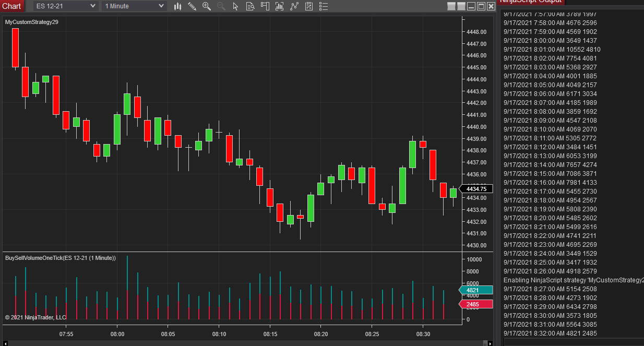Open the ES 12-21 instrument dropdown
The width and height of the screenshot is (644, 346).
click(x=65, y=6)
